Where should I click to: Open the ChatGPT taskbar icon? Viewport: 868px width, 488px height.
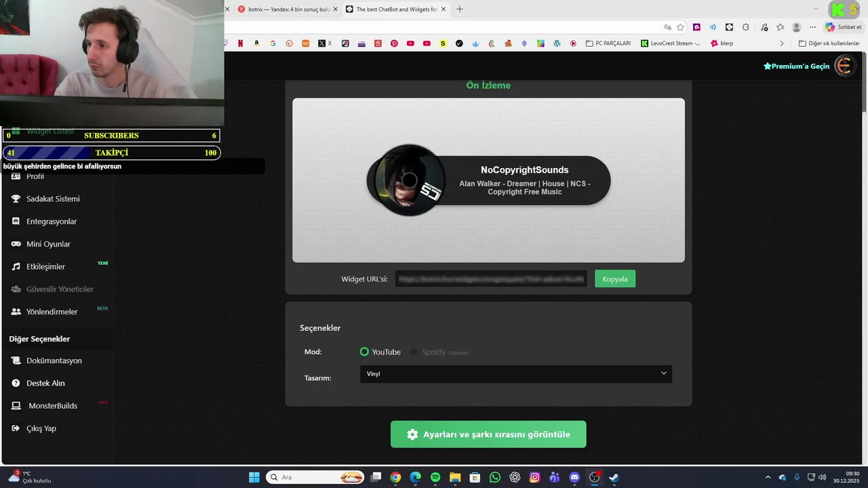point(515,477)
